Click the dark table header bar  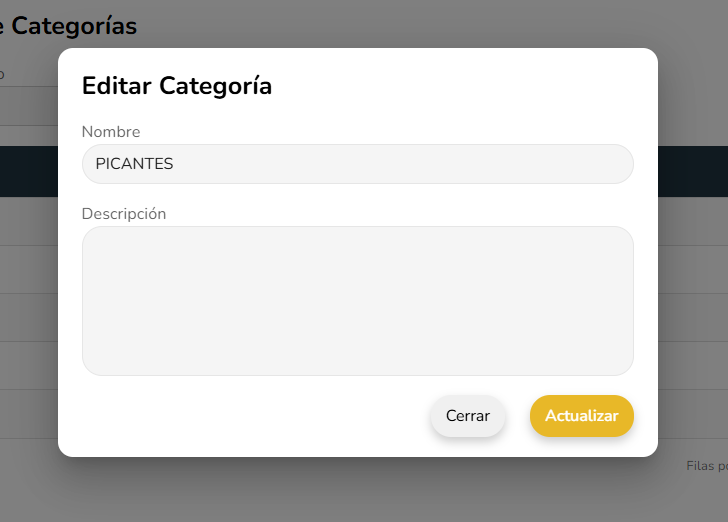(692, 171)
